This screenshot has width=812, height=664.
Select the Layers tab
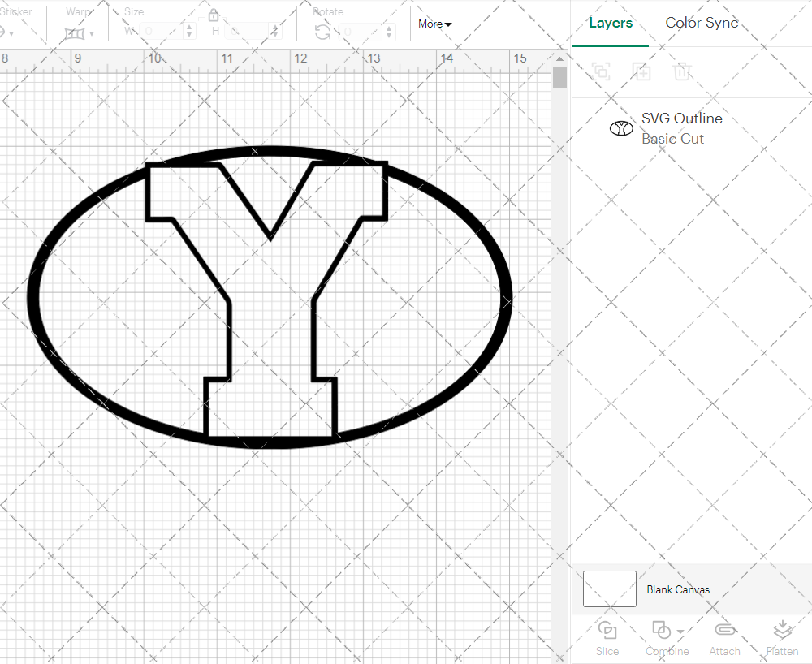(611, 23)
